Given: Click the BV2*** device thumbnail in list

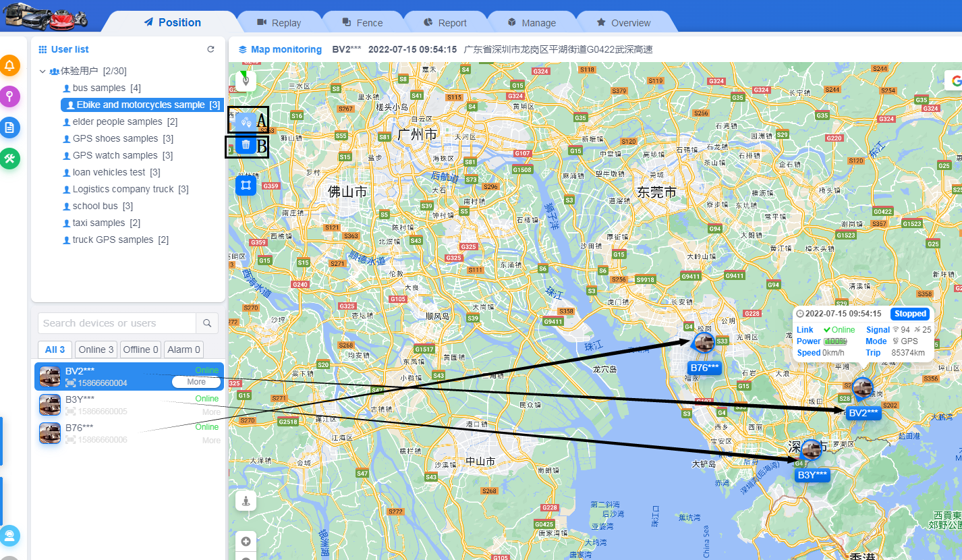Looking at the screenshot, I should [x=50, y=376].
